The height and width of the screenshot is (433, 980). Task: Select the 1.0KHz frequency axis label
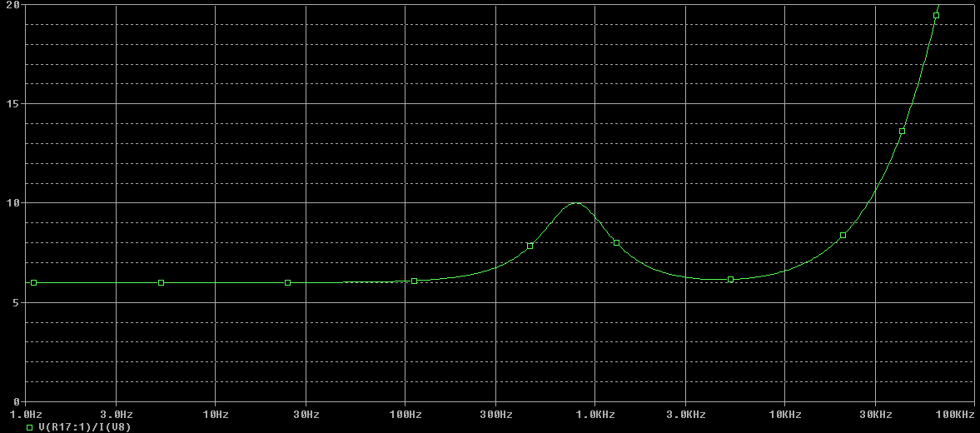tap(595, 414)
